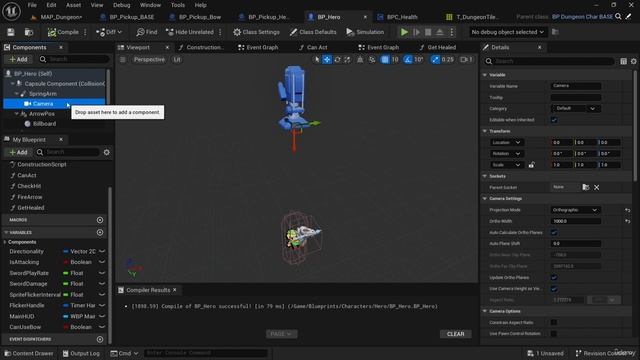The image size is (640, 360).
Task: Toggle grid snapping in viewport
Action: coord(385,60)
